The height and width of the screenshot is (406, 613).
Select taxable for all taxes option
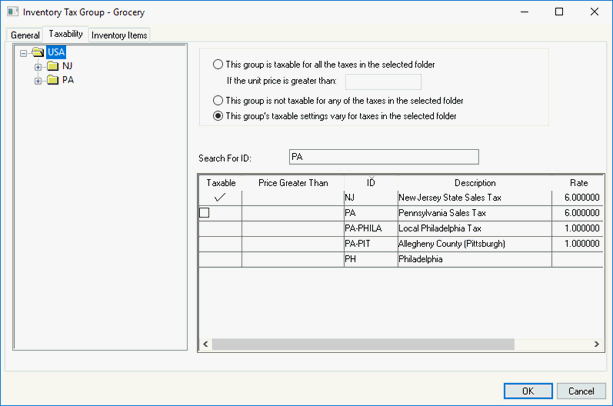[218, 65]
